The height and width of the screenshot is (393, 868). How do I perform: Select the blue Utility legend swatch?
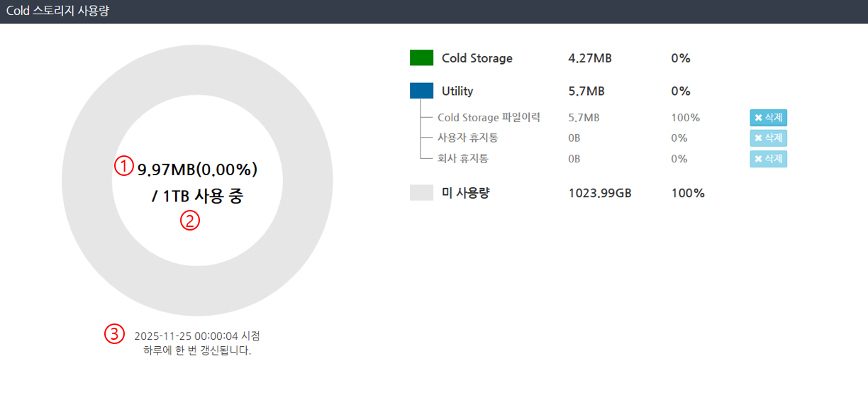pos(421,91)
